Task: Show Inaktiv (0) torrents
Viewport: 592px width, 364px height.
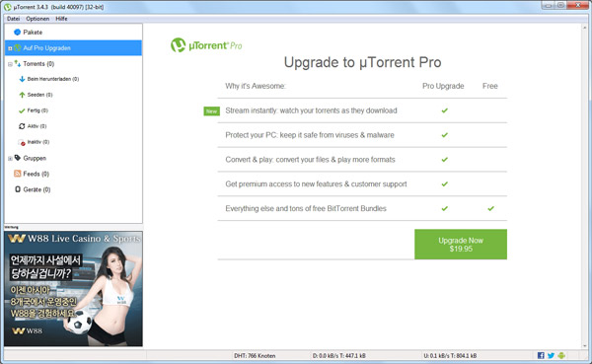Action: click(38, 142)
